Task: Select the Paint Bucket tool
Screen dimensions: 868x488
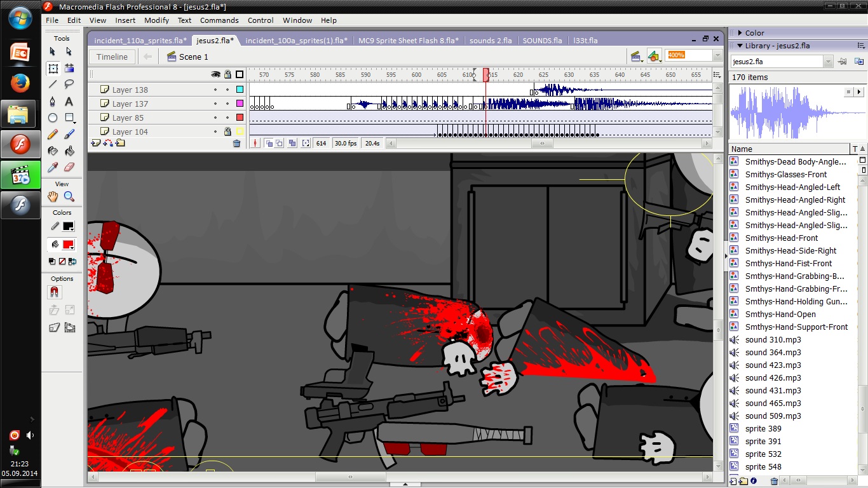Action: pos(69,151)
